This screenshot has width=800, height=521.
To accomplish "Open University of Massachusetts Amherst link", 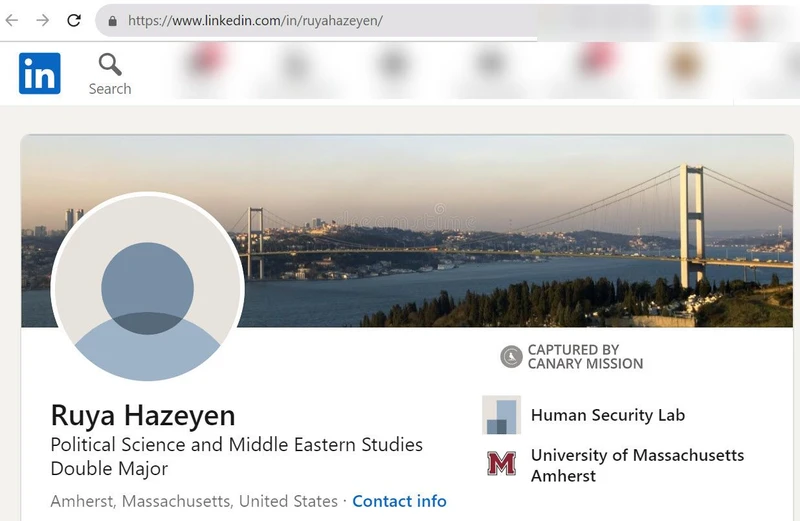I will click(637, 465).
